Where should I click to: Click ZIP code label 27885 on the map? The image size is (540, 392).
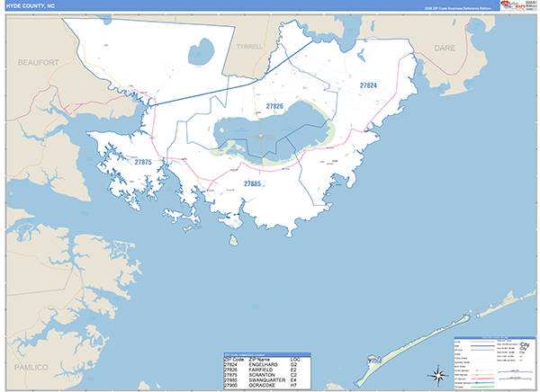252,183
